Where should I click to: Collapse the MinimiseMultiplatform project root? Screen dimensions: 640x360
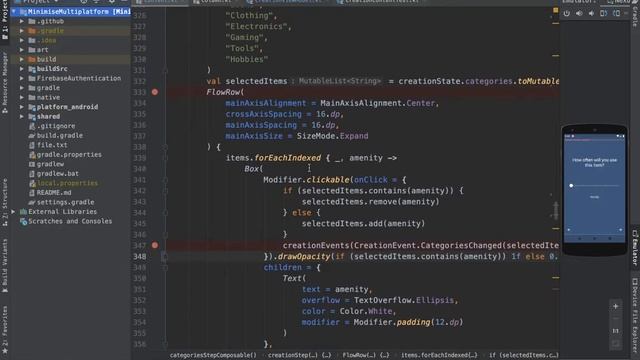[14, 12]
